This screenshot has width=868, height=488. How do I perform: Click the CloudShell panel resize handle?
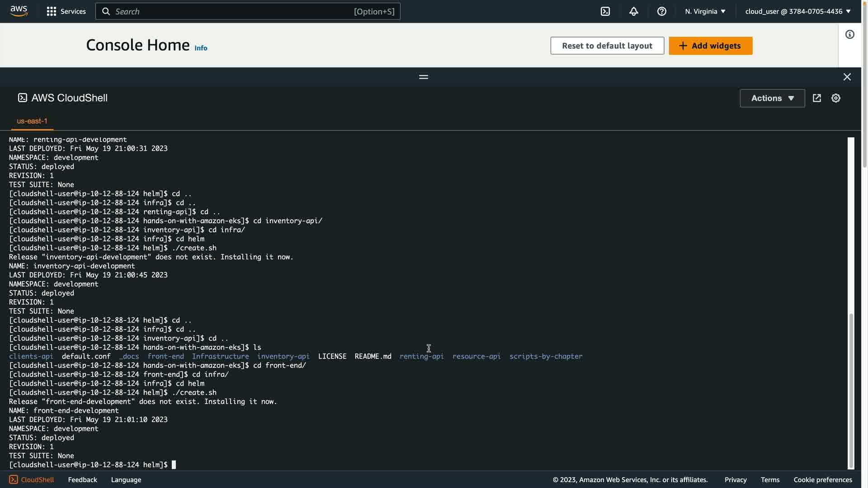click(x=423, y=77)
